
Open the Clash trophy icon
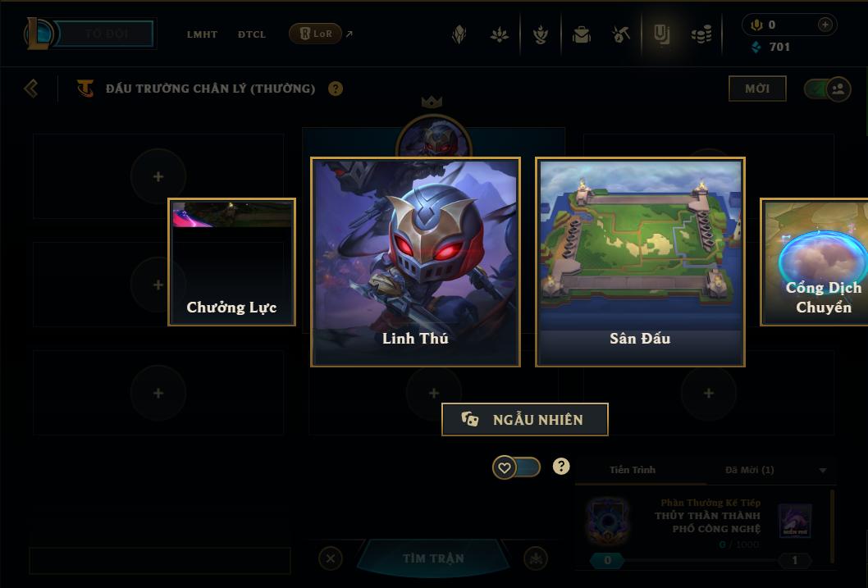540,34
